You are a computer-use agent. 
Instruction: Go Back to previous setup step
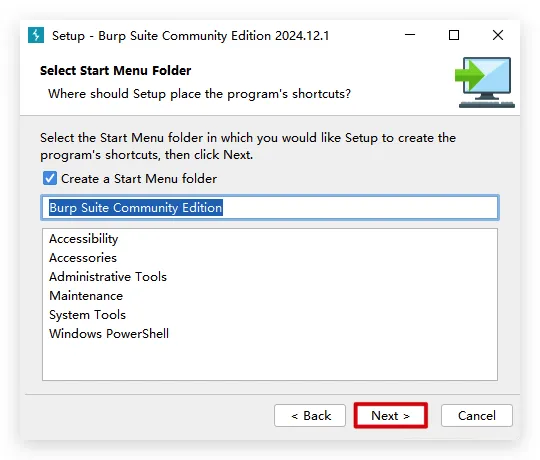coord(310,416)
